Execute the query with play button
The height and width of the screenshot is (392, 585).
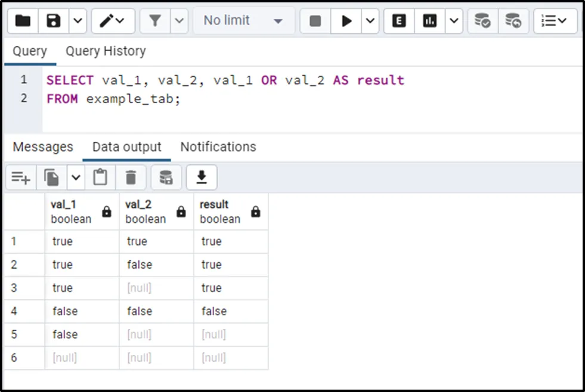tap(346, 21)
